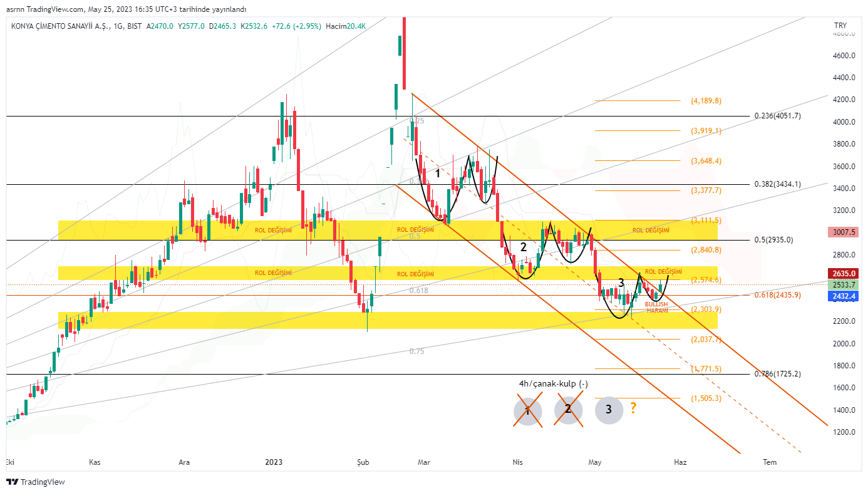Click the green 2533.7 current price tag
Viewport: 868px width, 493px height.
pyautogui.click(x=841, y=284)
